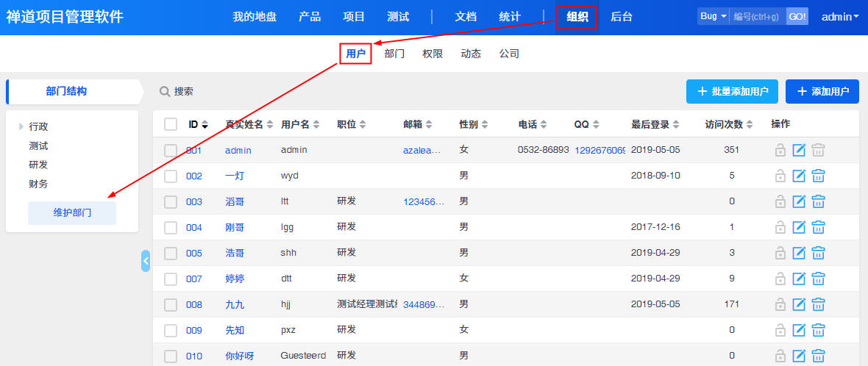
Task: Click the lock icon in the ltt row
Action: 780,202
